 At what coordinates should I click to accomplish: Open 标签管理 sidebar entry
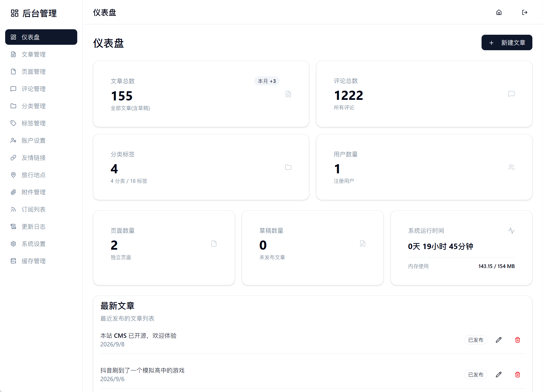(x=41, y=123)
